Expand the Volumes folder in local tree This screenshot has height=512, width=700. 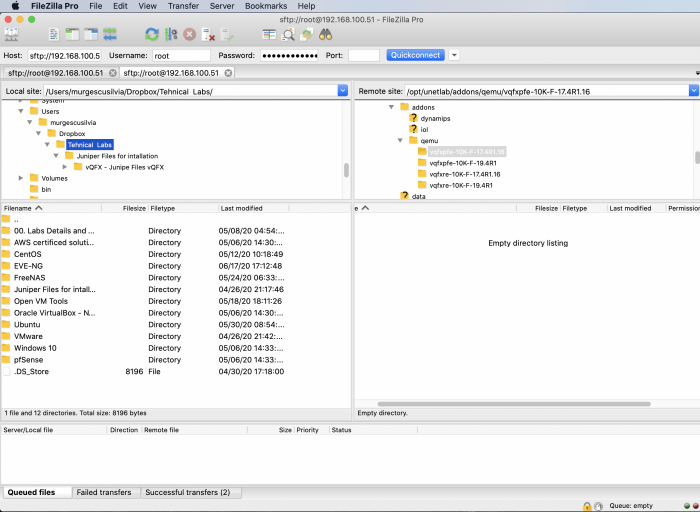pyautogui.click(x=21, y=178)
